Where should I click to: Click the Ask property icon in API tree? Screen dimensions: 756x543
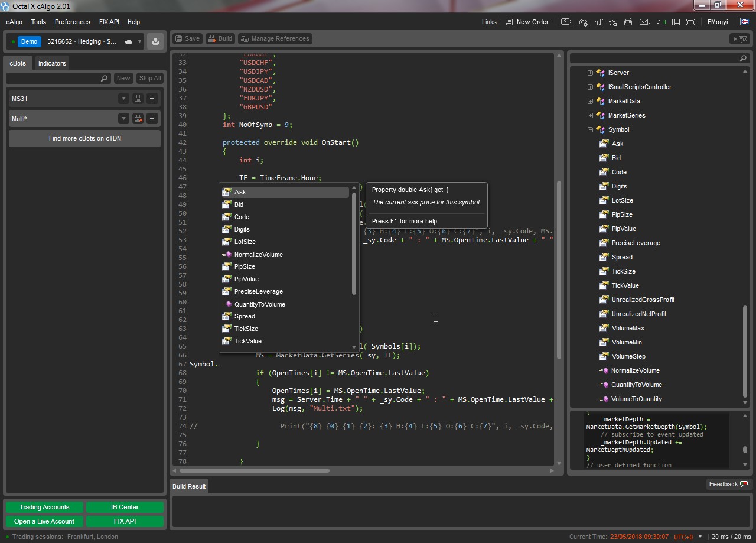coord(604,144)
